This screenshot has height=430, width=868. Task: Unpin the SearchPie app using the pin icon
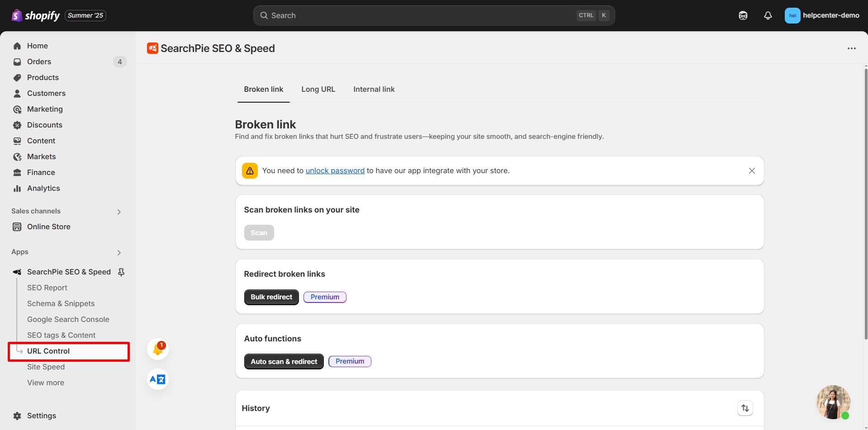[121, 272]
